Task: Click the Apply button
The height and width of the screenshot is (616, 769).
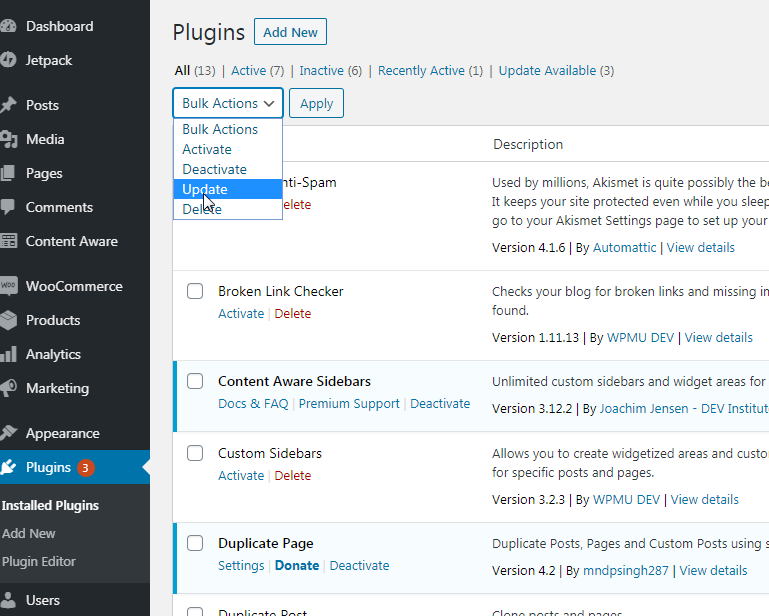Action: point(317,104)
